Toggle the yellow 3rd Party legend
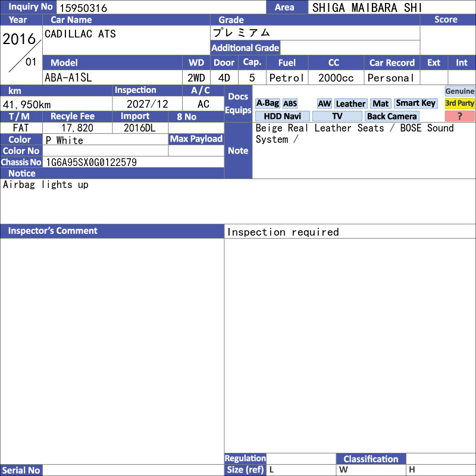Image resolution: width=476 pixels, height=476 pixels. tap(459, 104)
